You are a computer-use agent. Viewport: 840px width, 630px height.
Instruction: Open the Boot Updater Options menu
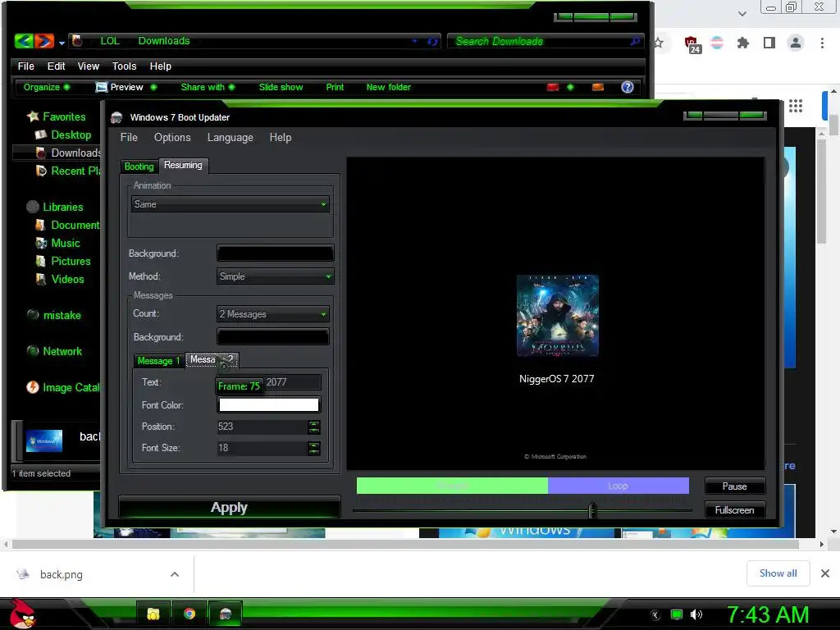(x=172, y=138)
